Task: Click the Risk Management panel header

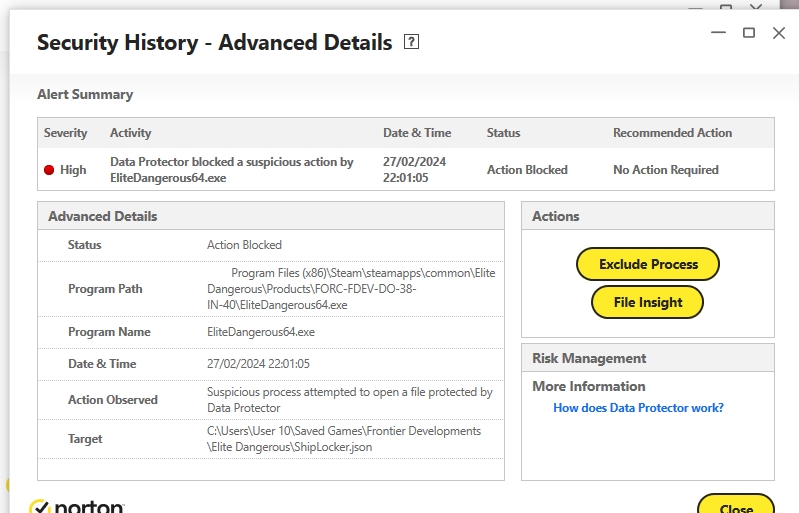Action: [648, 358]
